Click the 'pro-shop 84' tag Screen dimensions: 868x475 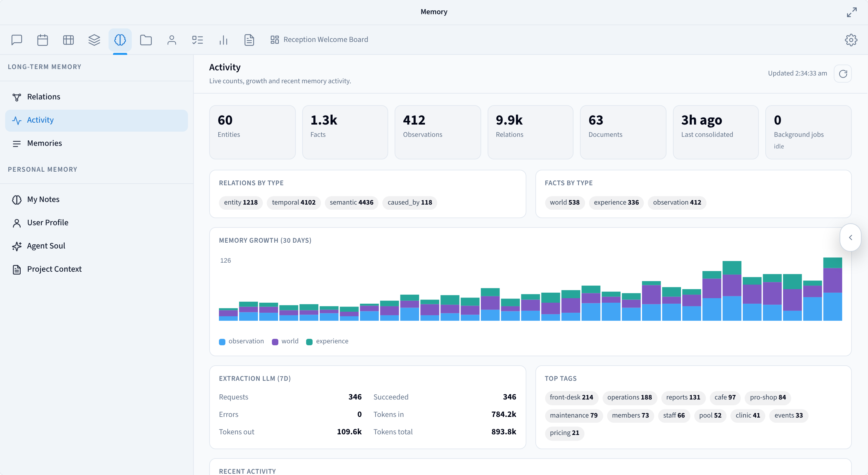[768, 397]
